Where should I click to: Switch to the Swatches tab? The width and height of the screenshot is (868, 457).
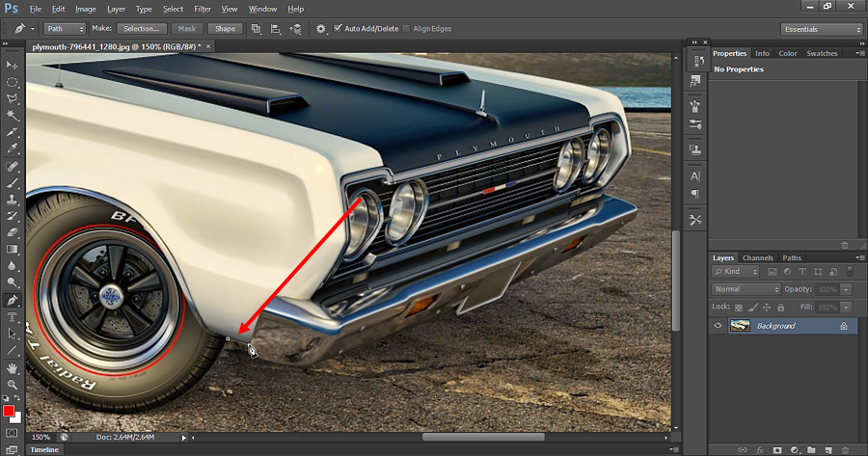(822, 54)
